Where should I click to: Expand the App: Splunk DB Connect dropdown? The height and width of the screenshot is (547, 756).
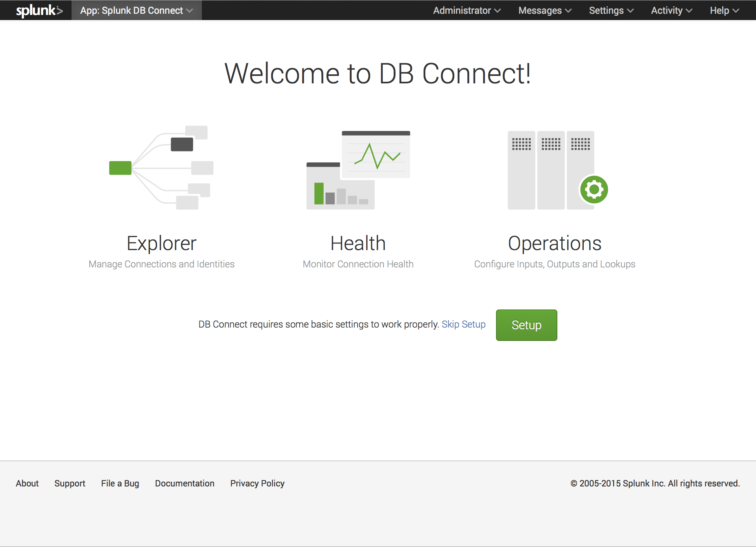(x=136, y=10)
